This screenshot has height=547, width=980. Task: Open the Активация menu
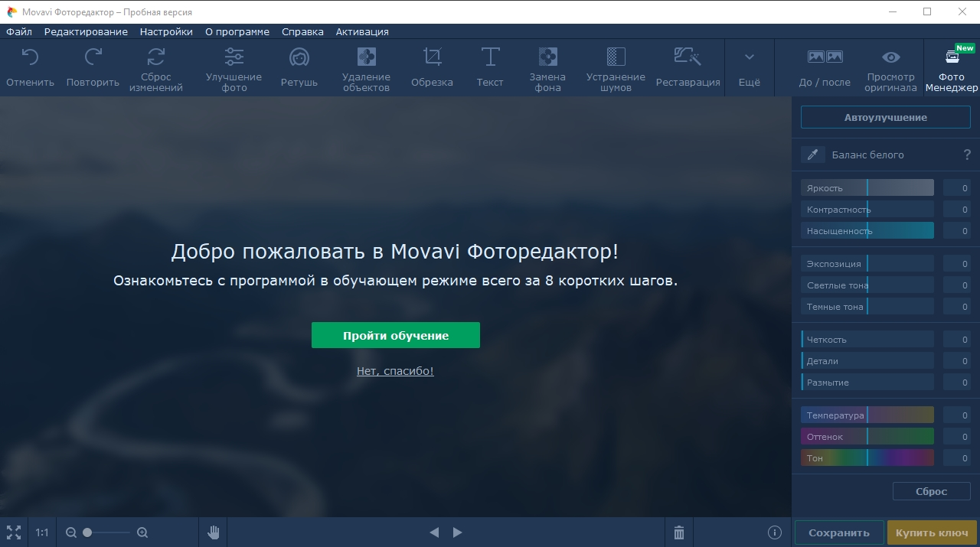coord(362,32)
